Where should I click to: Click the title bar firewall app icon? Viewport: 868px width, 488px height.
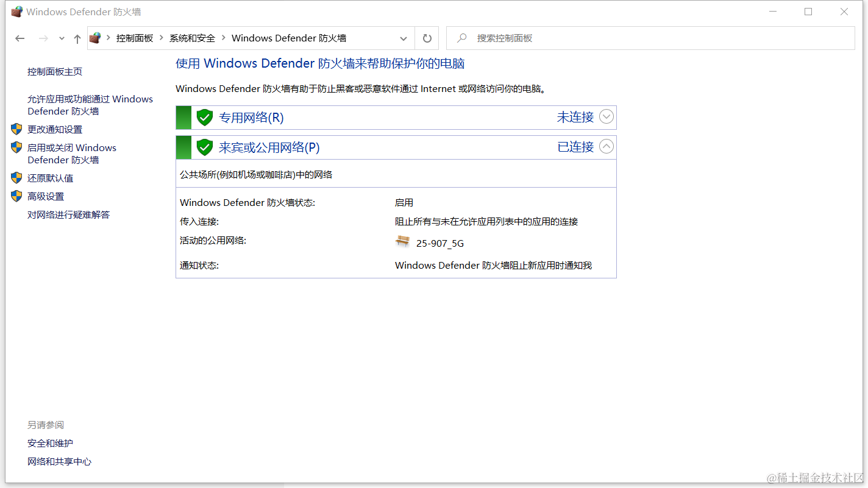17,12
